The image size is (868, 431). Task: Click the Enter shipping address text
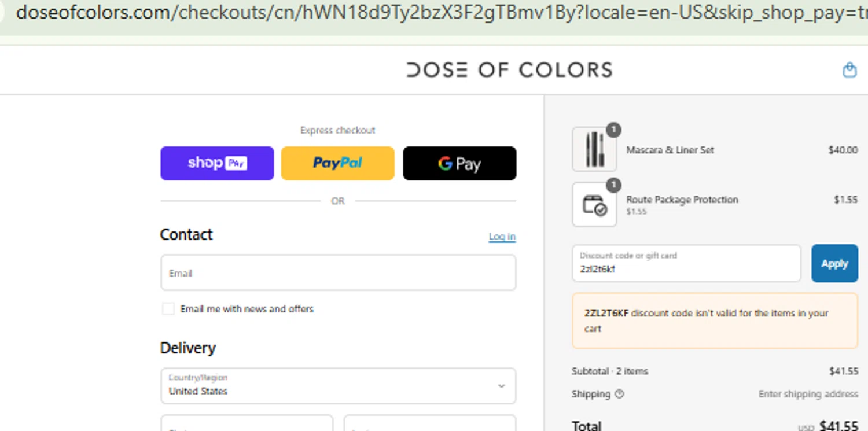pyautogui.click(x=808, y=394)
